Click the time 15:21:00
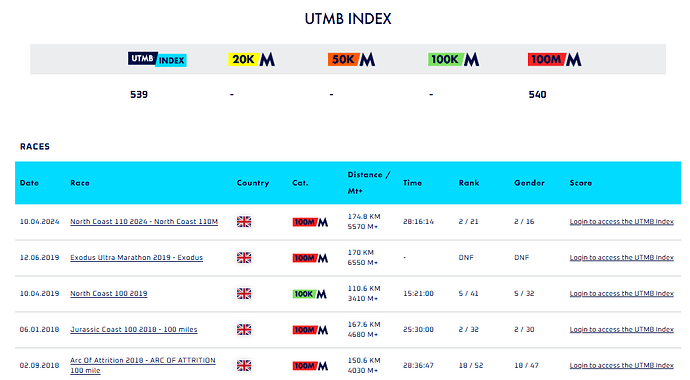690x380 pixels. pos(418,293)
